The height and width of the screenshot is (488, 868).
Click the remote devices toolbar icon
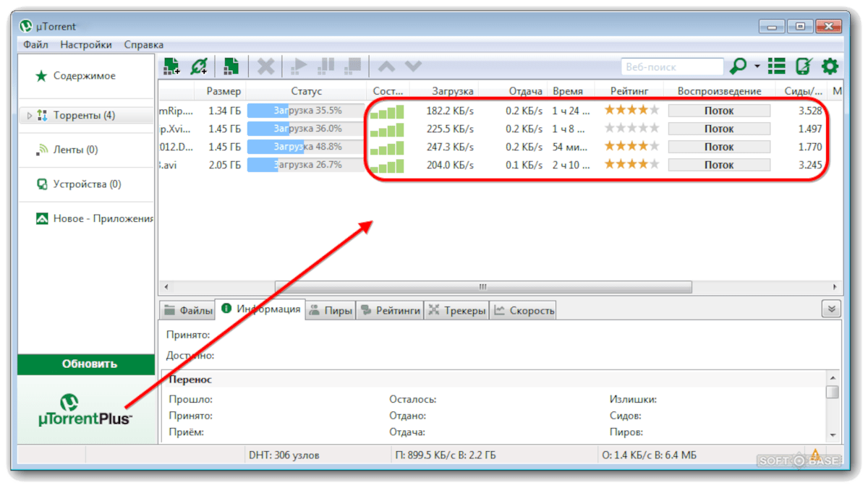click(x=802, y=67)
